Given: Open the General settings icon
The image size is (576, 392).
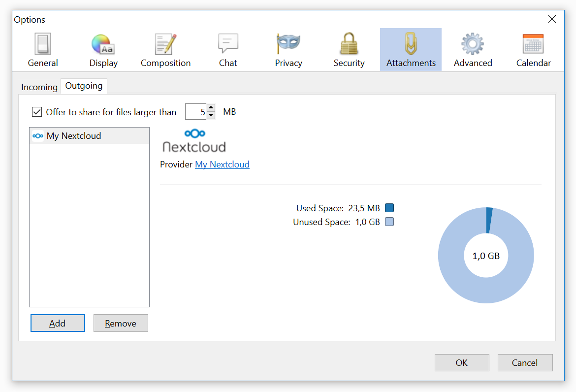Looking at the screenshot, I should coord(43,49).
